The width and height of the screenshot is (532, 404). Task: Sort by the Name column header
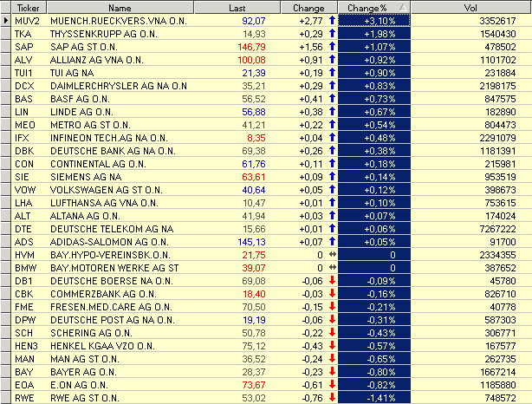(x=120, y=8)
